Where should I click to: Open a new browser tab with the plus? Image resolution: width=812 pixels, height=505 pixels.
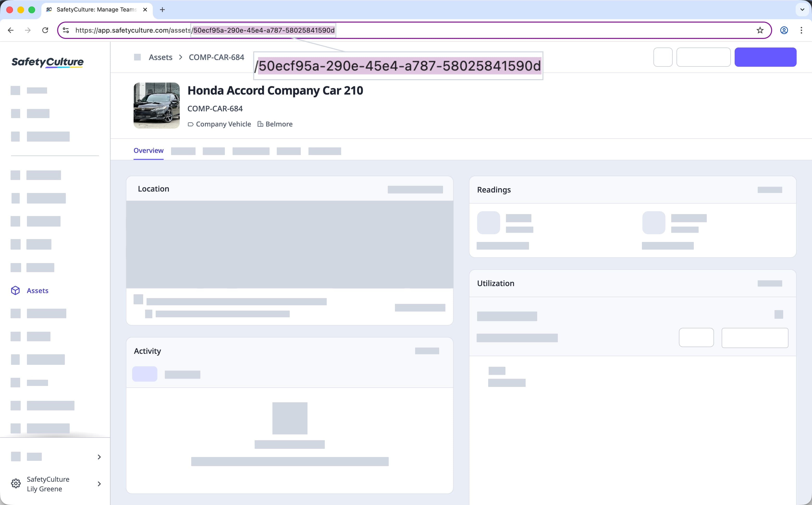[x=162, y=9]
